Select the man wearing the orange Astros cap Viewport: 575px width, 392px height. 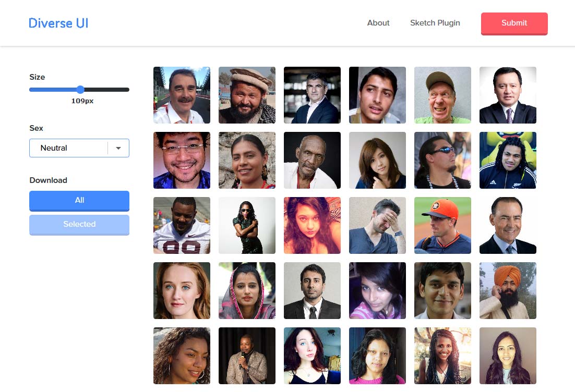(442, 225)
